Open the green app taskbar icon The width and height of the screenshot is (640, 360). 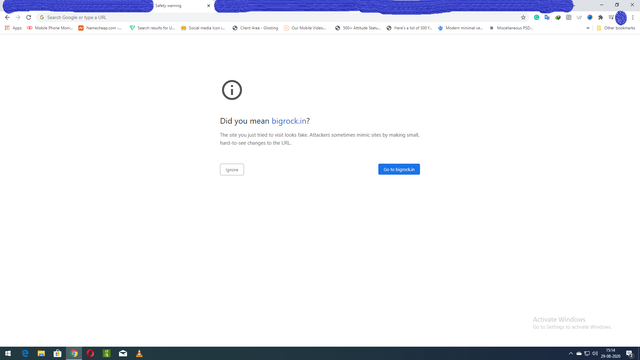(107, 353)
